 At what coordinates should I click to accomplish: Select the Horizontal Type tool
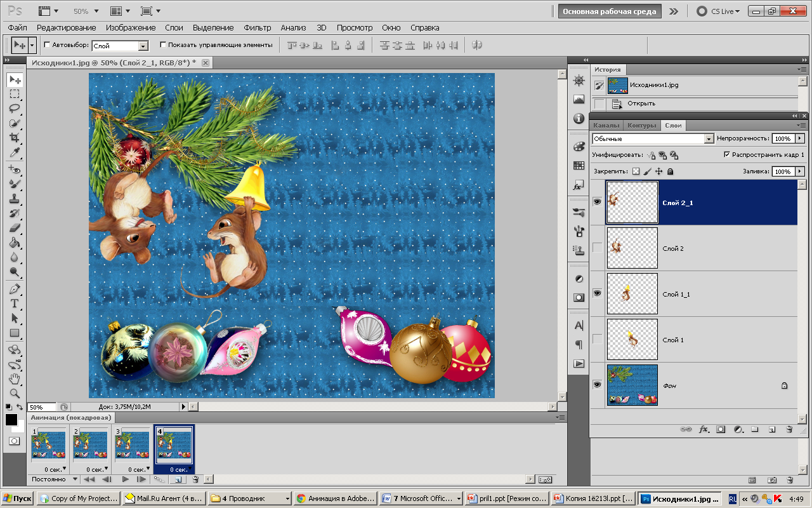click(x=15, y=304)
